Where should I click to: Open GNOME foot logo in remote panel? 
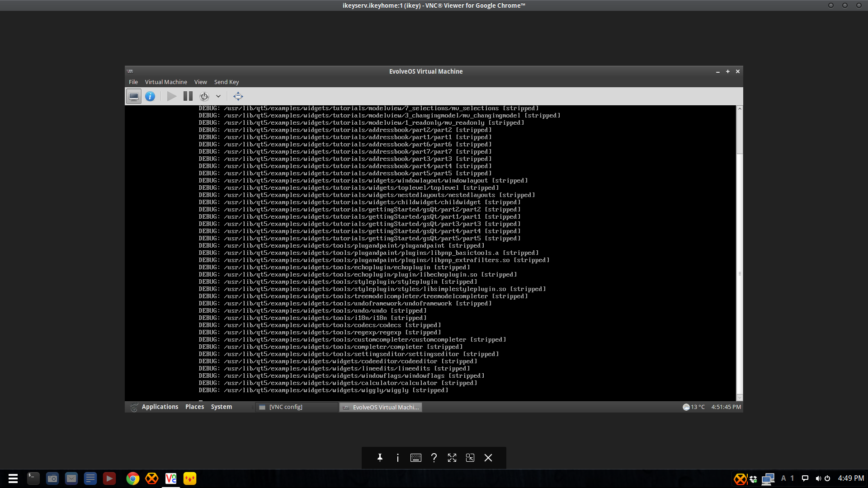click(x=134, y=407)
